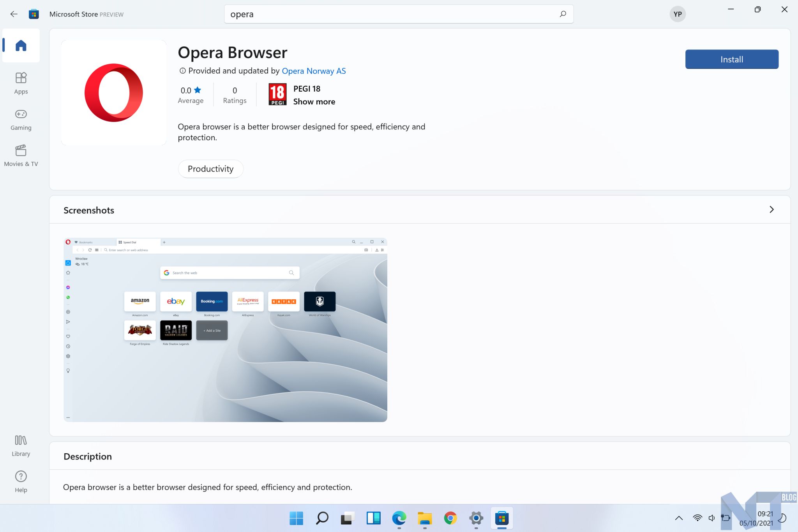Open Microsoft Edge from taskbar

click(399, 518)
